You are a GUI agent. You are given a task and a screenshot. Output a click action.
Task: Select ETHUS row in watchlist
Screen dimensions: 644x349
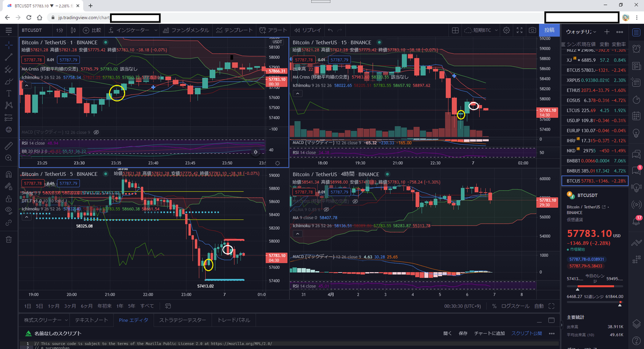[596, 90]
